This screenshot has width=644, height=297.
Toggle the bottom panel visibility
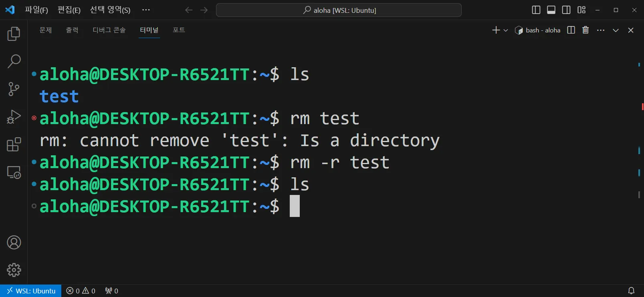551,10
